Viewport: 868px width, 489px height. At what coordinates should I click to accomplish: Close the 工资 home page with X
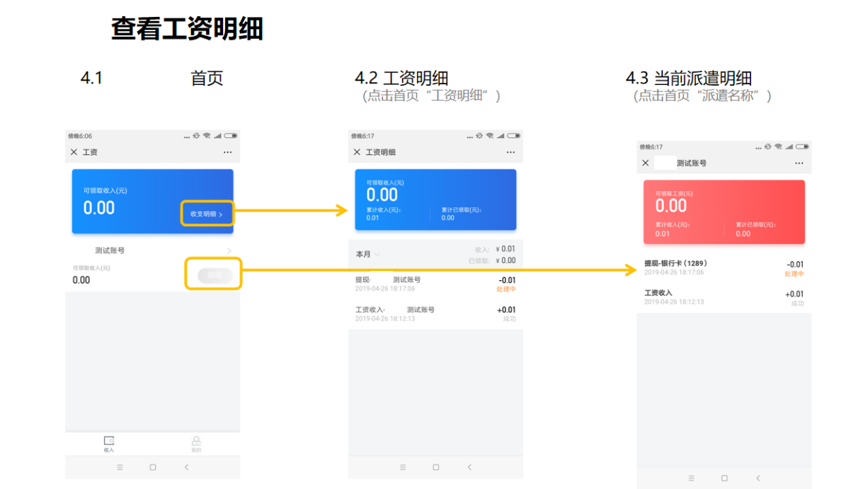click(74, 152)
